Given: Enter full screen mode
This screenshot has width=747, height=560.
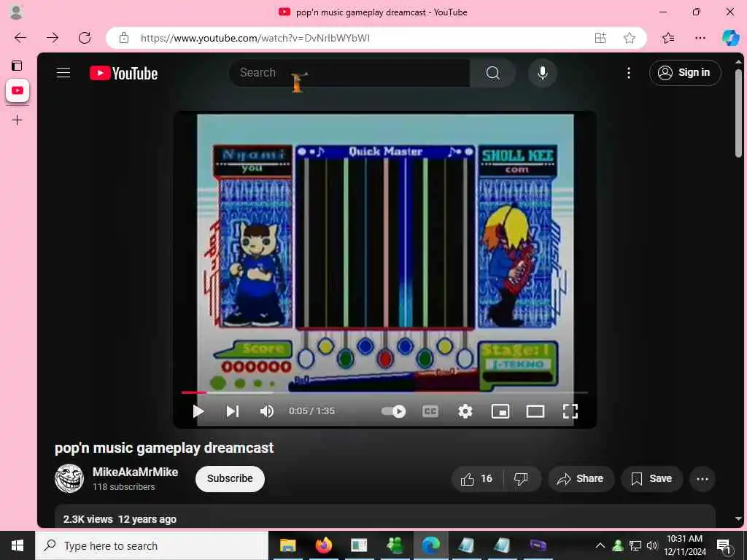Looking at the screenshot, I should click(x=570, y=411).
